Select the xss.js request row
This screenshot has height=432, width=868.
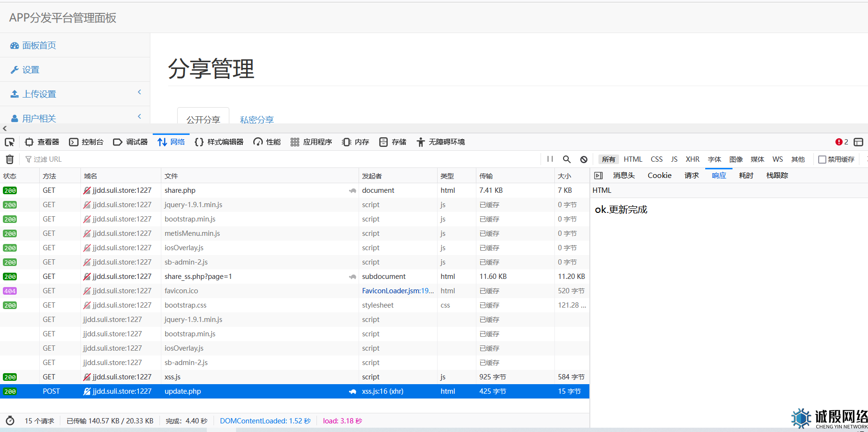pyautogui.click(x=294, y=377)
